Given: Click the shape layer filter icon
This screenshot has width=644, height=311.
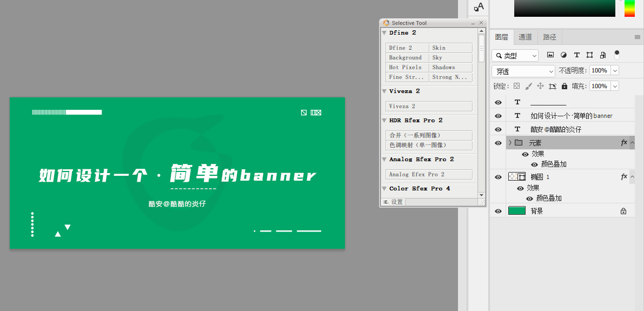Looking at the screenshot, I should coord(590,55).
